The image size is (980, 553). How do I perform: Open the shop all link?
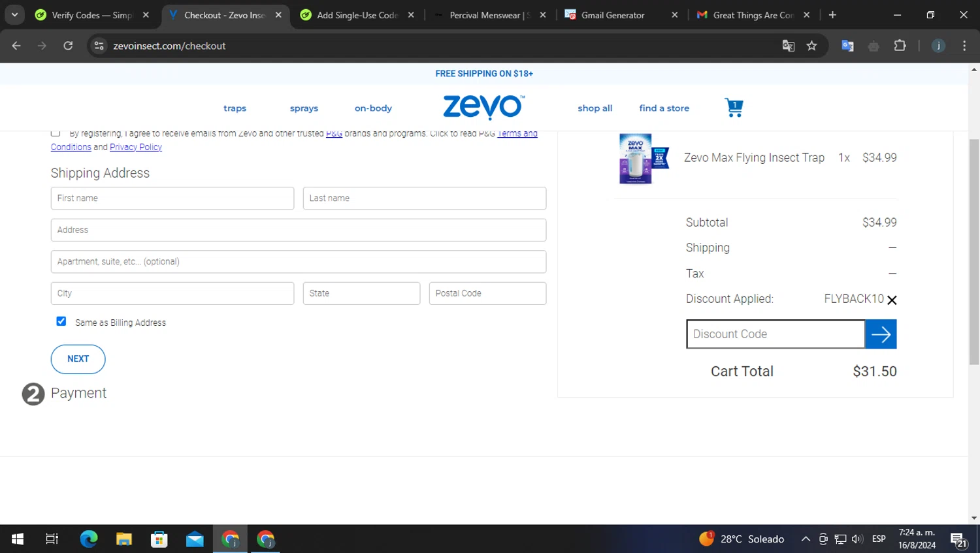(595, 108)
